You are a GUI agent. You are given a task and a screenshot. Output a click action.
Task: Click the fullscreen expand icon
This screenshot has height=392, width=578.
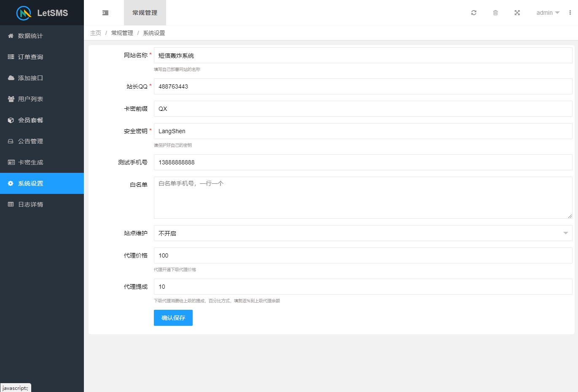pos(517,13)
